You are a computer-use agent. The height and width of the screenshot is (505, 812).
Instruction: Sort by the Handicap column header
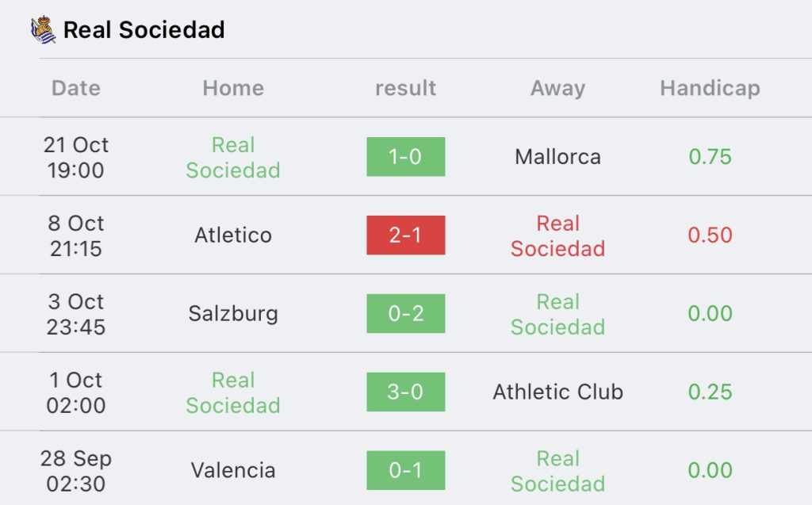[x=710, y=88]
